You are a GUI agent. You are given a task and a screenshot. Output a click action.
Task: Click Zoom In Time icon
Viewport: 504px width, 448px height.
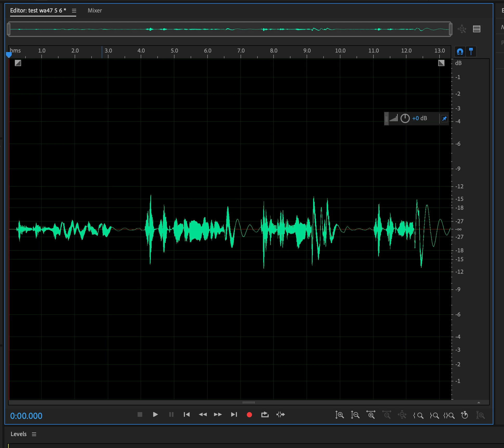[x=371, y=415]
